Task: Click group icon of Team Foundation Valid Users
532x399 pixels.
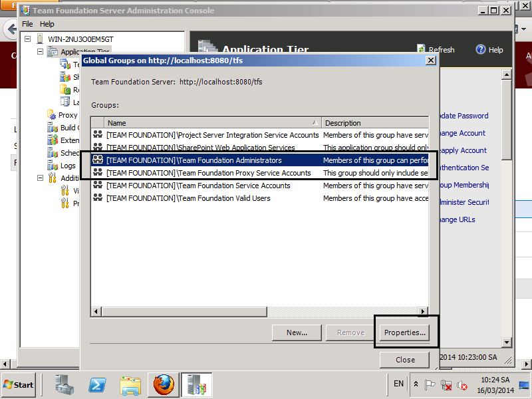Action: (98, 198)
